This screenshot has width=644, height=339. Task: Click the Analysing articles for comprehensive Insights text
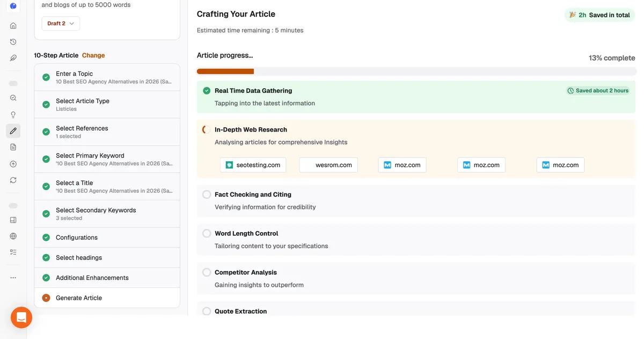[281, 142]
